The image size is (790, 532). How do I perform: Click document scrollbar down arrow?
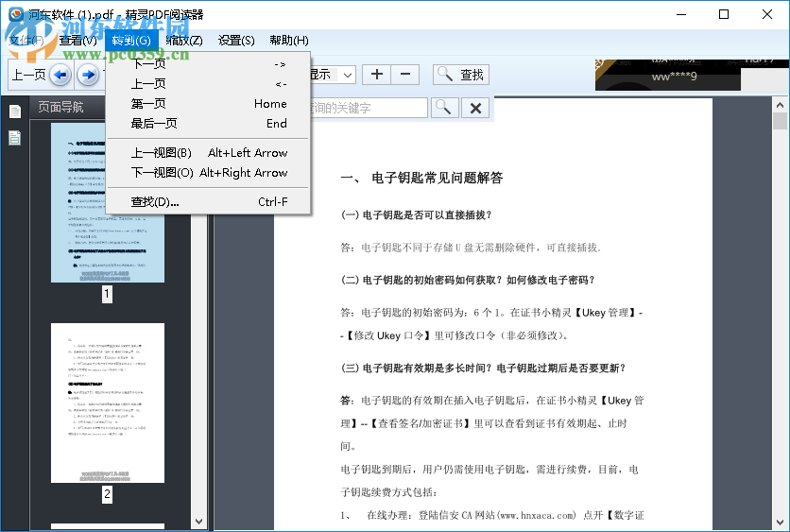[780, 522]
